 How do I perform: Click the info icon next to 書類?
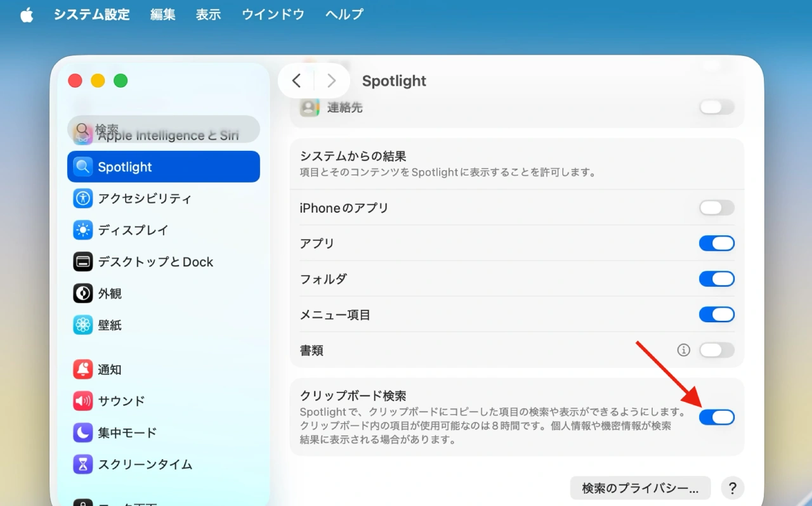pos(683,349)
